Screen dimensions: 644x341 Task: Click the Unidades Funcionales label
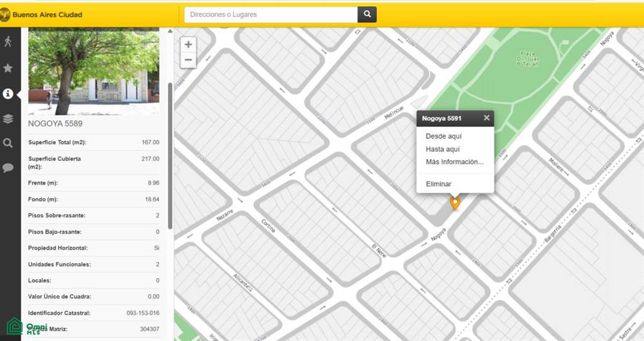pyautogui.click(x=59, y=264)
